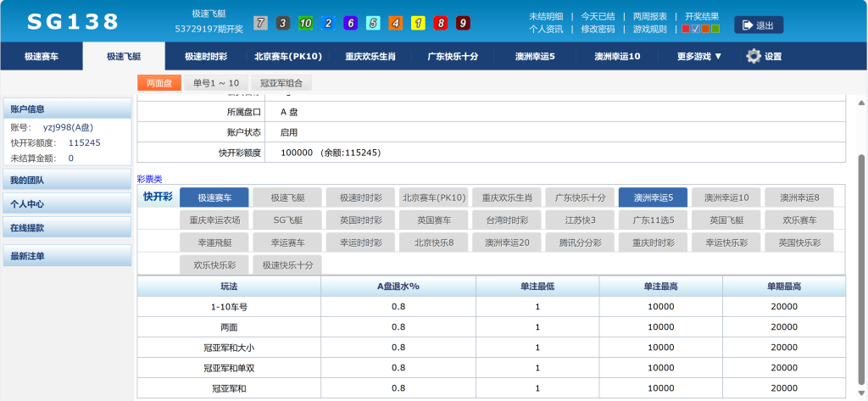This screenshot has width=868, height=401.
Task: Click the yellow number 1 result ball
Action: click(418, 23)
